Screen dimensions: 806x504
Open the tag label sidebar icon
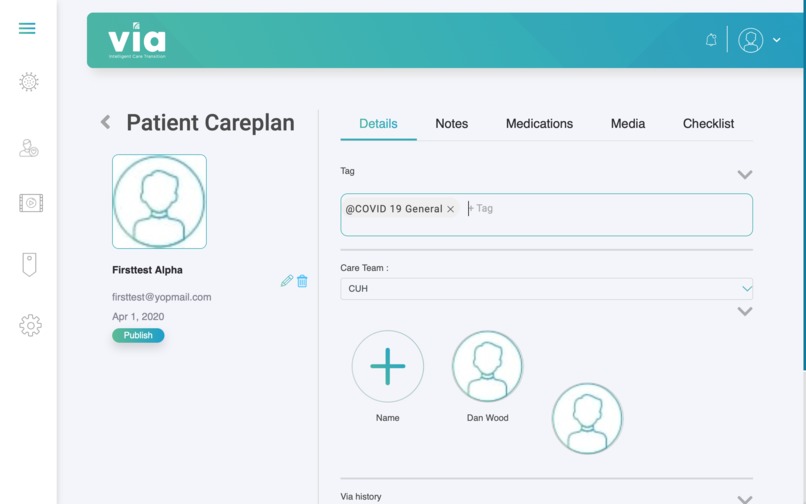pos(29,265)
